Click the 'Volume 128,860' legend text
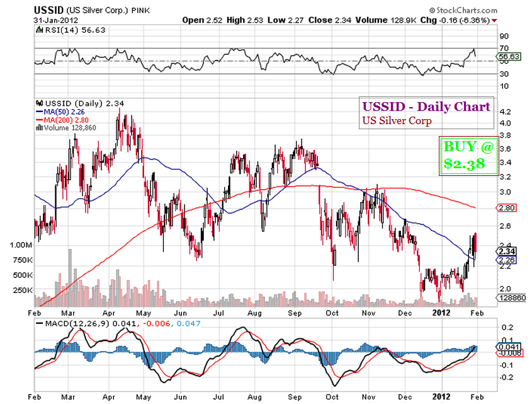532x404 pixels. coord(70,128)
